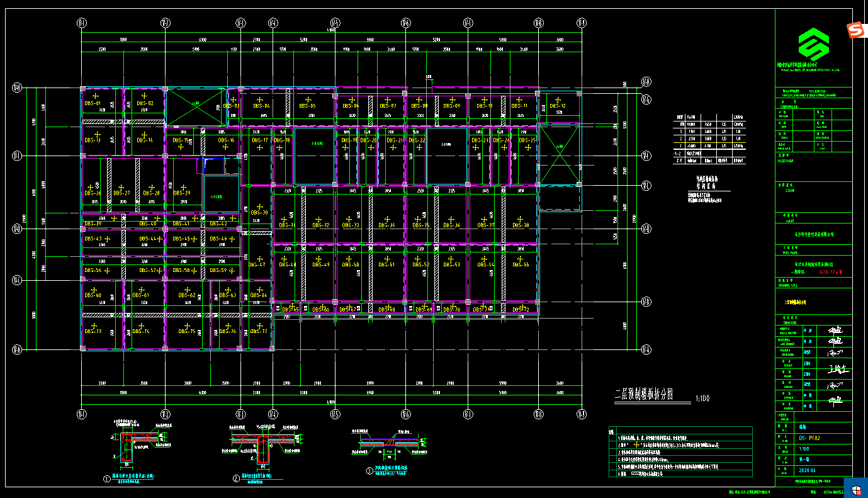The image size is (868, 498).
Task: Click detail bubble number 1 at the bottom
Action: pyautogui.click(x=106, y=478)
